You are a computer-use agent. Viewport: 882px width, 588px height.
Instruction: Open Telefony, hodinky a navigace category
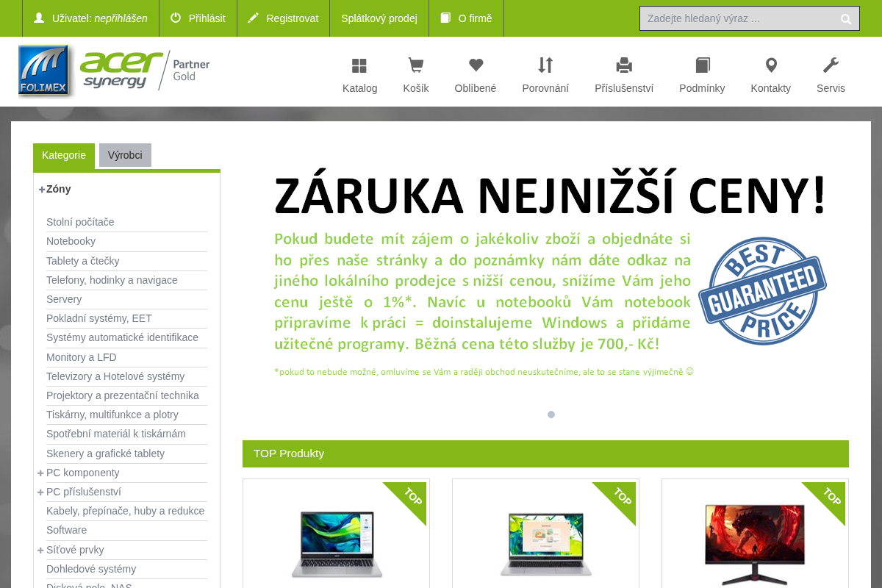[112, 280]
